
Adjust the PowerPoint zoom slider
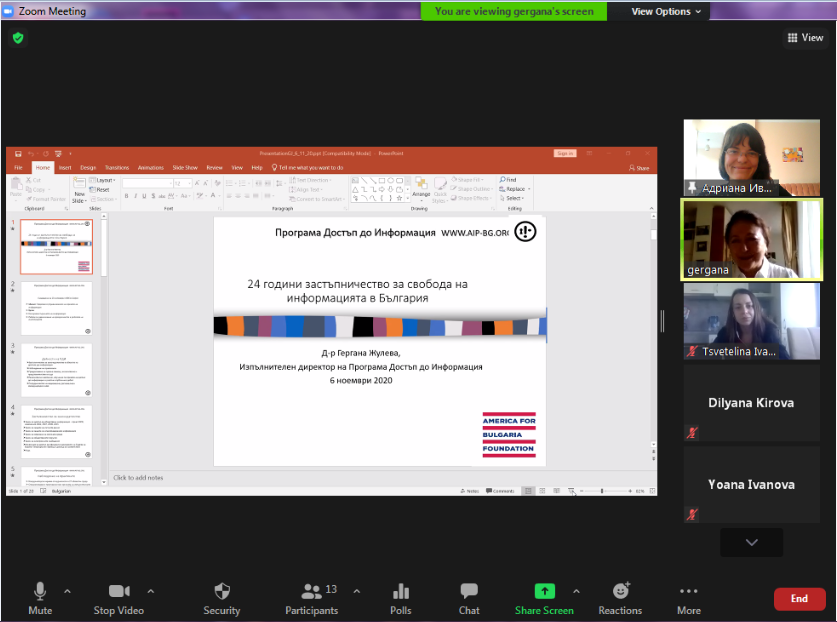click(601, 491)
